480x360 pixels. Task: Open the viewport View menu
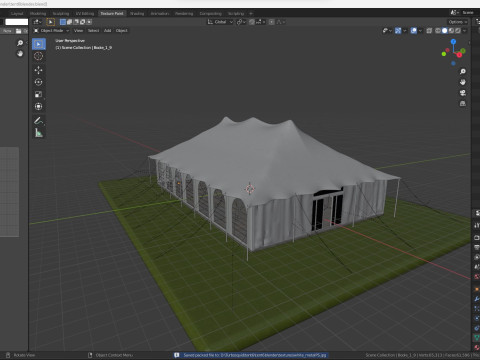pyautogui.click(x=78, y=31)
